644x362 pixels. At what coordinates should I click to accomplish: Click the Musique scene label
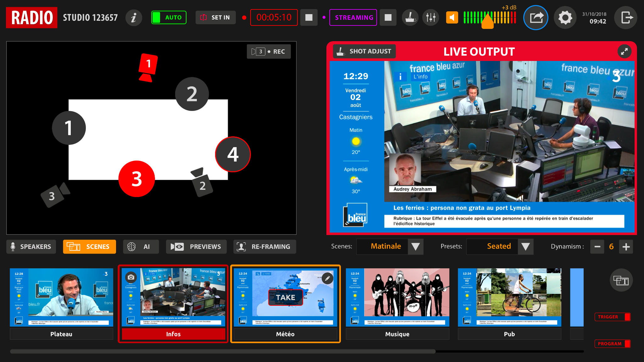(x=397, y=334)
